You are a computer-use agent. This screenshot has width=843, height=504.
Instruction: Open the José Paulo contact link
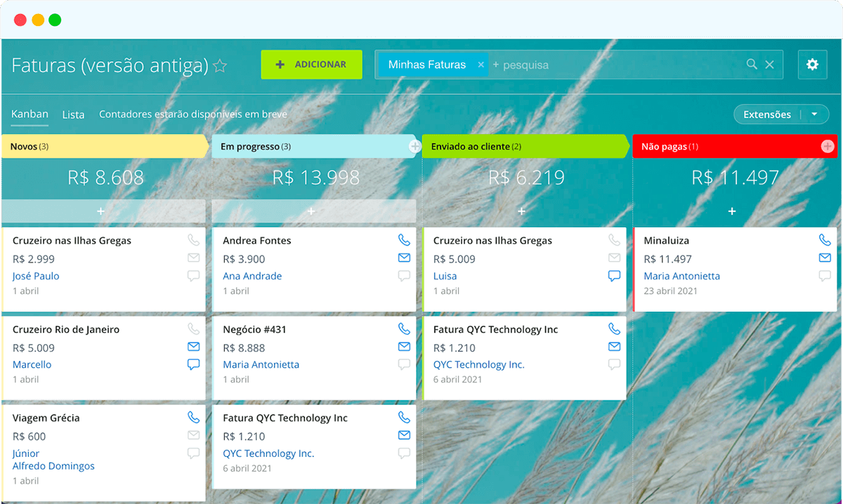click(x=36, y=276)
